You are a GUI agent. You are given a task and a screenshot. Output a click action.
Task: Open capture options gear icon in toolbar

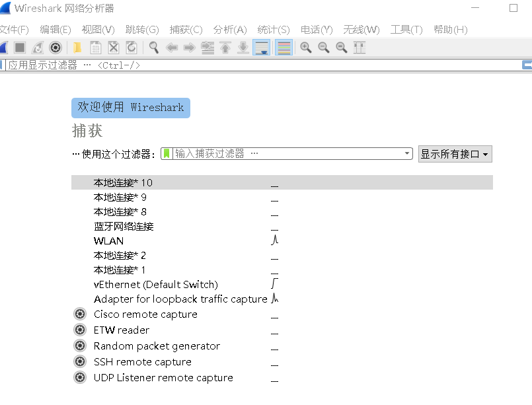[56, 48]
